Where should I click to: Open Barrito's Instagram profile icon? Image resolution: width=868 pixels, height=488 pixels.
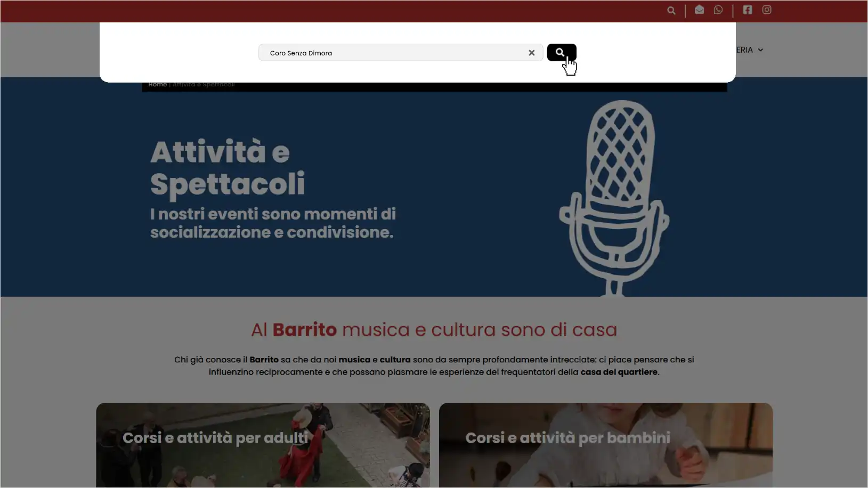pos(767,9)
